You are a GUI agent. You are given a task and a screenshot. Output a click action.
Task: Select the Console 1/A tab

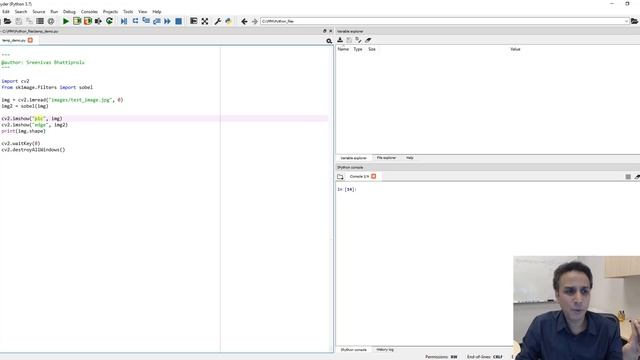(x=359, y=177)
